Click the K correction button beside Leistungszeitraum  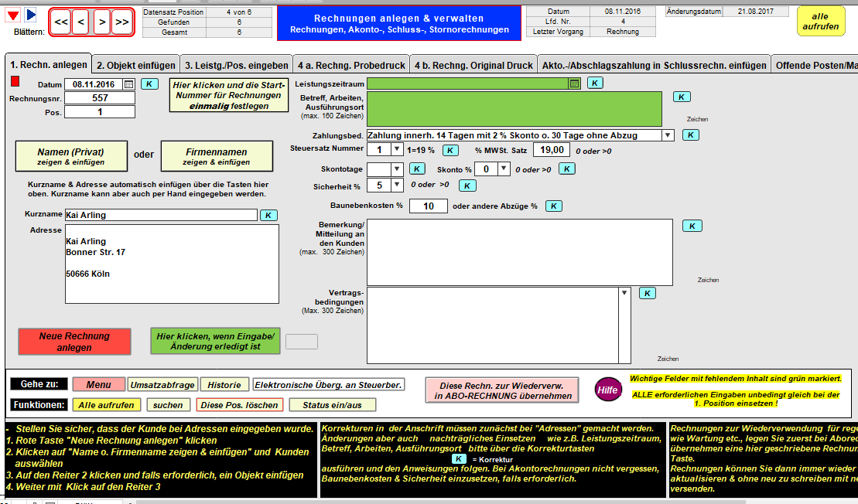(595, 83)
